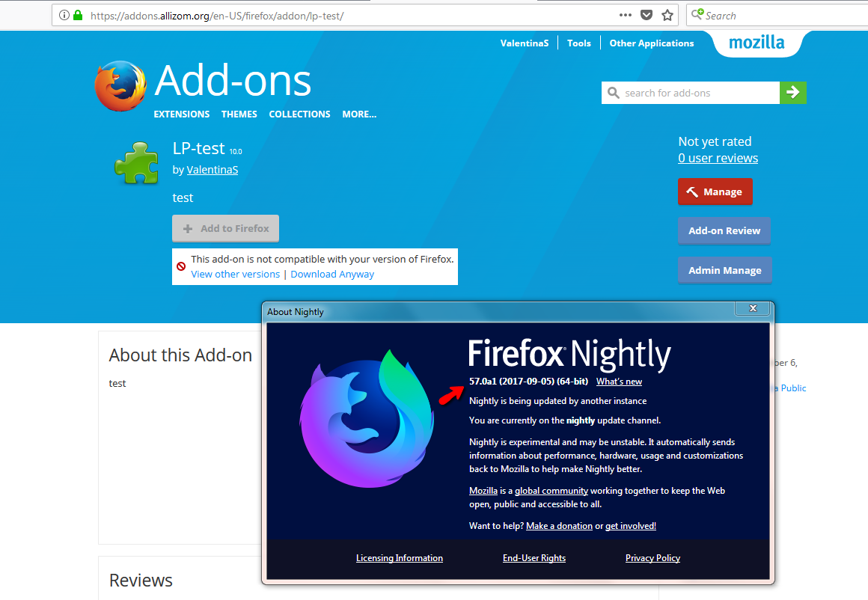Click the green puzzle piece add-on icon
The image size is (868, 600).
137,163
